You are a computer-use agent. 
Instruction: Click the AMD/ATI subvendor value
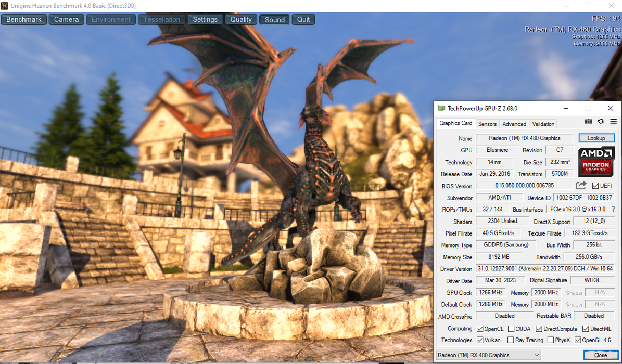(x=500, y=197)
